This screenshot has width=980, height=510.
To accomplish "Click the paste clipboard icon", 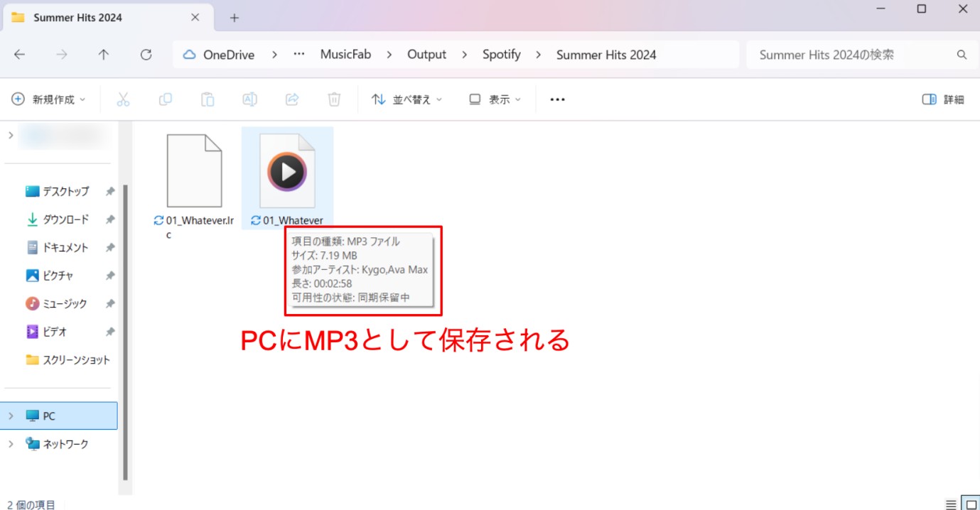I will [208, 99].
